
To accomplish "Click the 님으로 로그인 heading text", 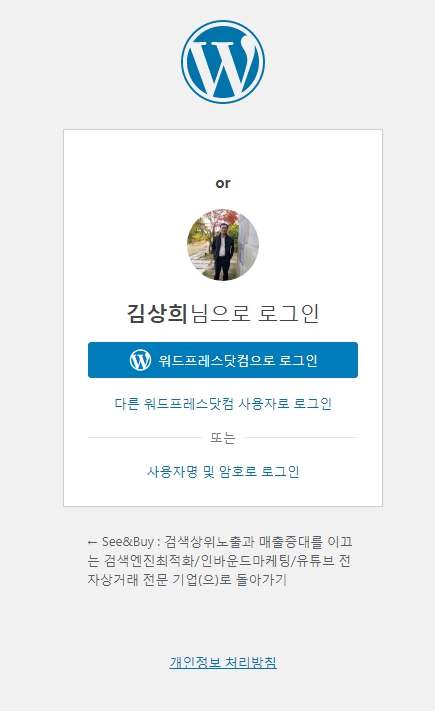I will tap(255, 314).
